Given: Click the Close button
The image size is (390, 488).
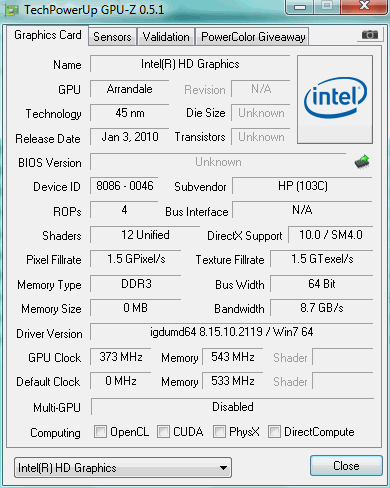Looking at the screenshot, I should coord(346,466).
